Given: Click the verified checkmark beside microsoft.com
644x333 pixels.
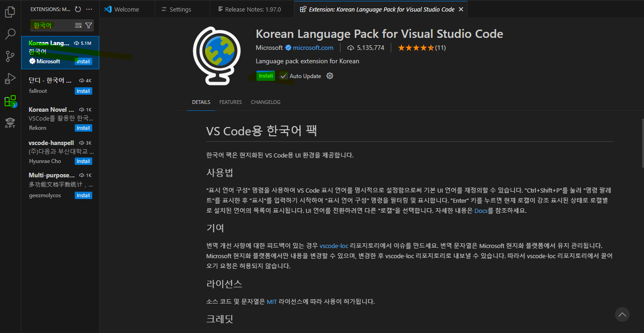Looking at the screenshot, I should point(288,48).
